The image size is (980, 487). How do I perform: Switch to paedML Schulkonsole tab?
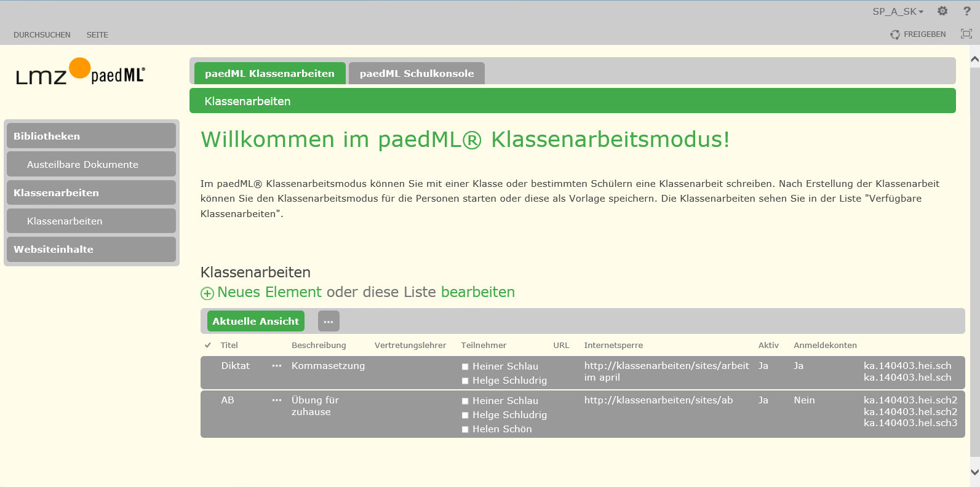(416, 73)
